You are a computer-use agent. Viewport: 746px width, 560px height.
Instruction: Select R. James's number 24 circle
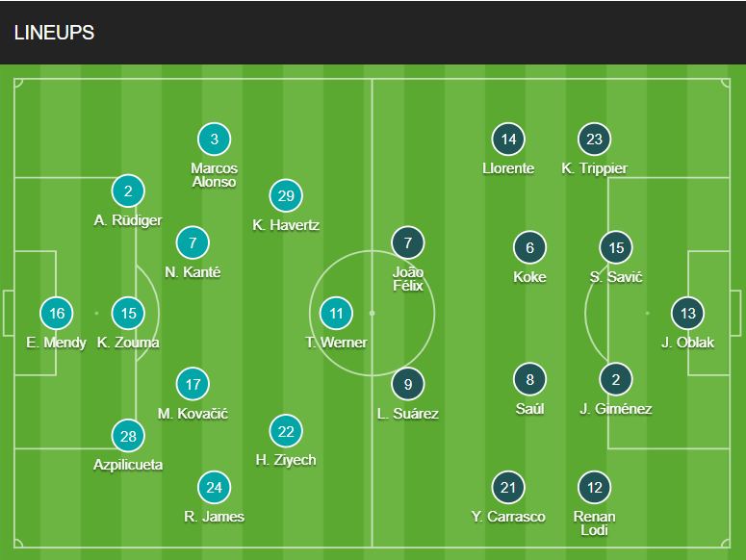point(214,488)
